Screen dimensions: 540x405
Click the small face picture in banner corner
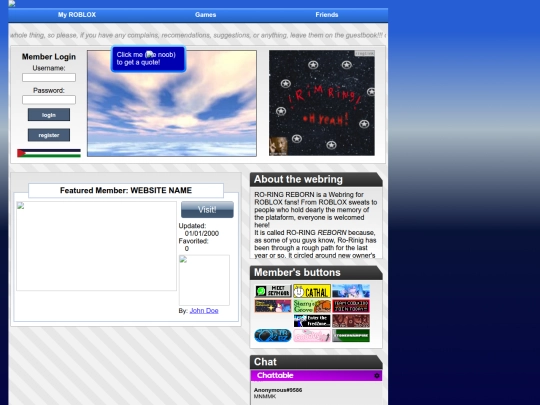coord(278,146)
